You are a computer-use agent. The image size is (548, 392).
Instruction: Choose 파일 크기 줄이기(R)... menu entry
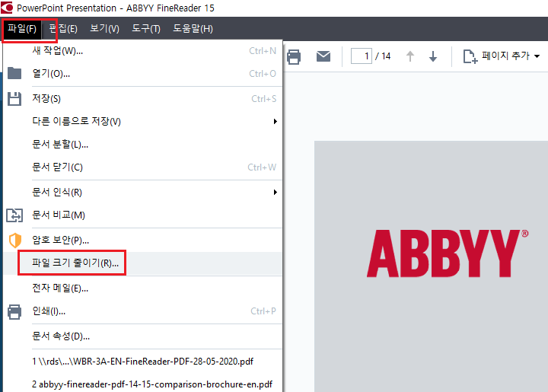[x=142, y=263]
